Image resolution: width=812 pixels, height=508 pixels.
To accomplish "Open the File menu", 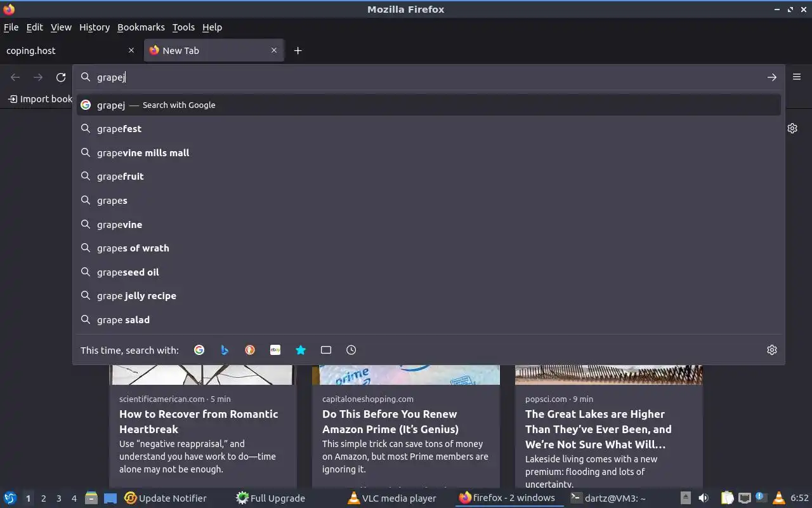I will pyautogui.click(x=11, y=27).
